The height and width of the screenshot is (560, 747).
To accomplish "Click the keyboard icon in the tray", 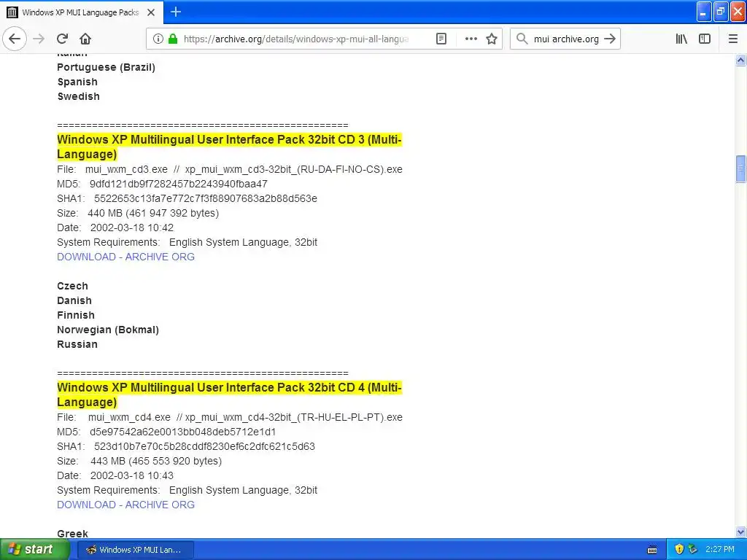I will coord(652,550).
